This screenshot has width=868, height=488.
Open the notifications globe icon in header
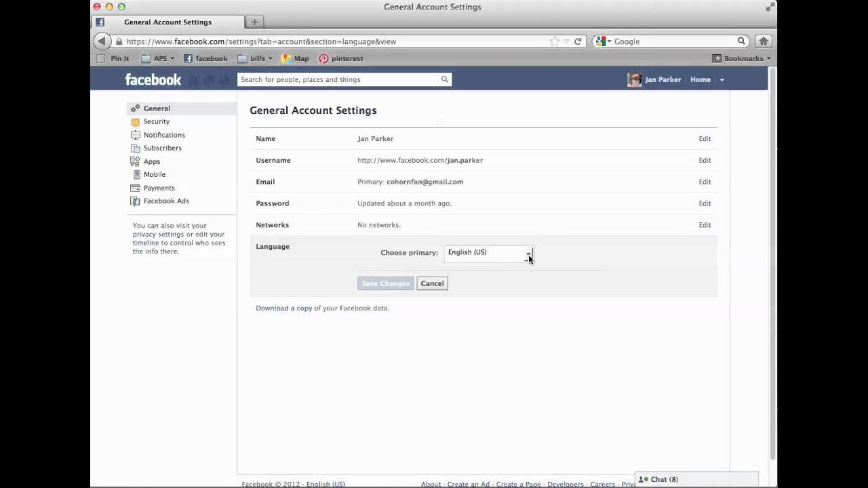coord(224,80)
